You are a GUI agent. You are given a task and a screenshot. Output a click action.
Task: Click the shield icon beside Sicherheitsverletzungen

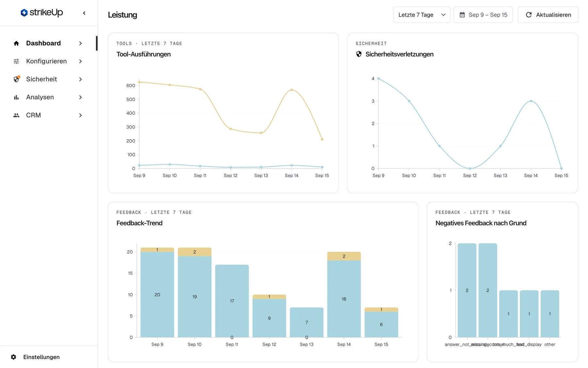point(359,54)
